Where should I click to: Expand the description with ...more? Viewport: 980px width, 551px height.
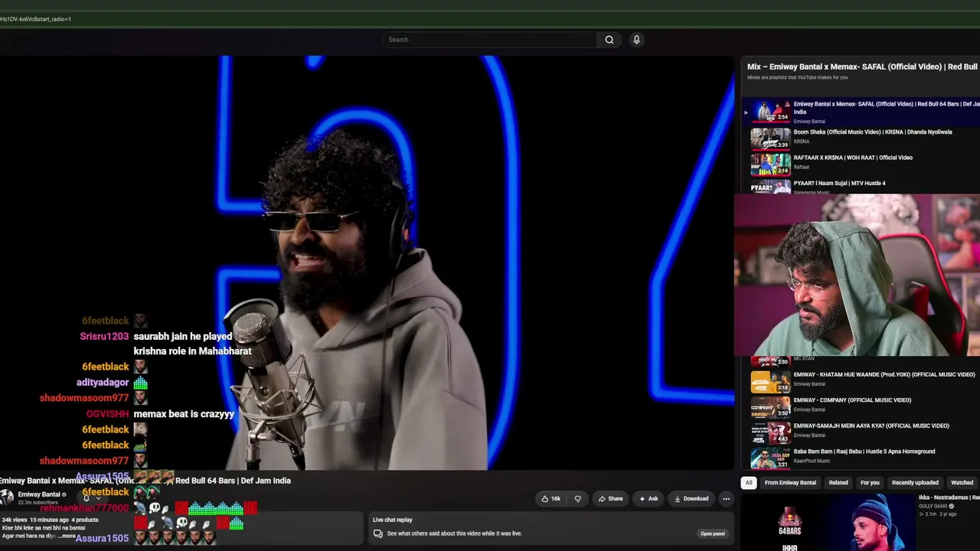pos(68,536)
